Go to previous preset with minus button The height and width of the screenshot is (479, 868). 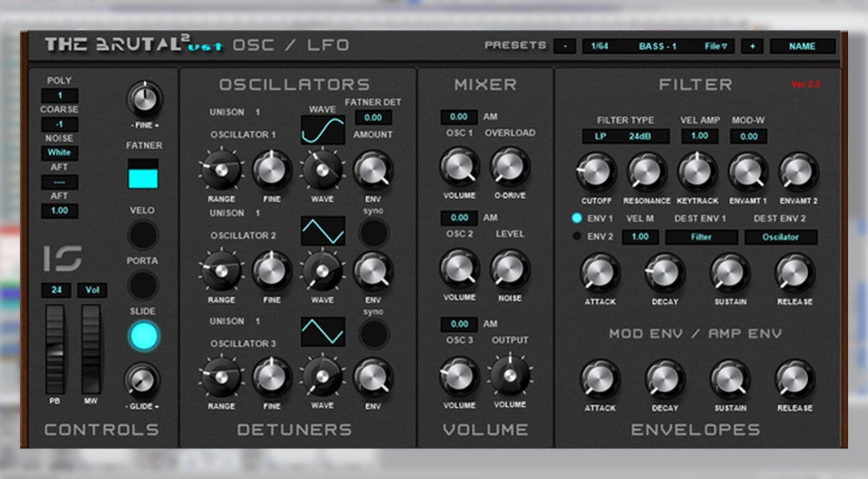[x=565, y=46]
